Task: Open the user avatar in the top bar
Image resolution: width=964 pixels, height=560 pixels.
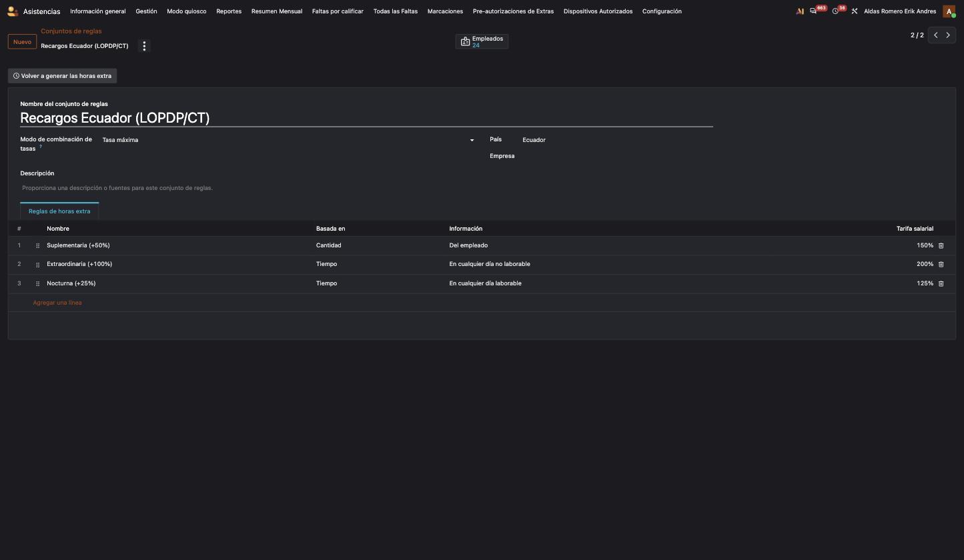Action: click(x=949, y=11)
